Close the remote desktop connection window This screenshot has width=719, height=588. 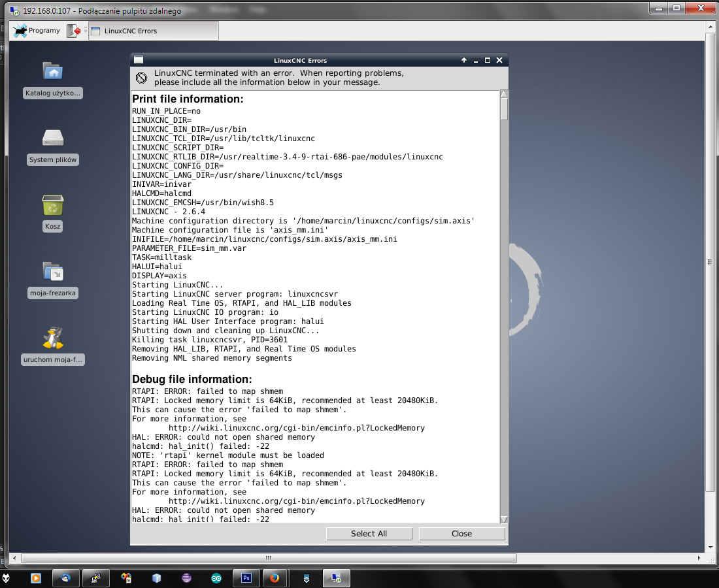(701, 8)
